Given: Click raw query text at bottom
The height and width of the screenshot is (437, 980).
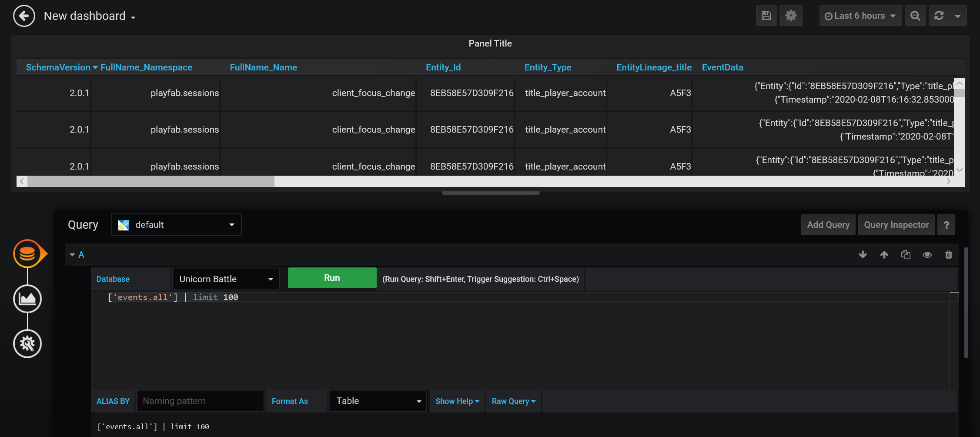Looking at the screenshot, I should [x=153, y=427].
